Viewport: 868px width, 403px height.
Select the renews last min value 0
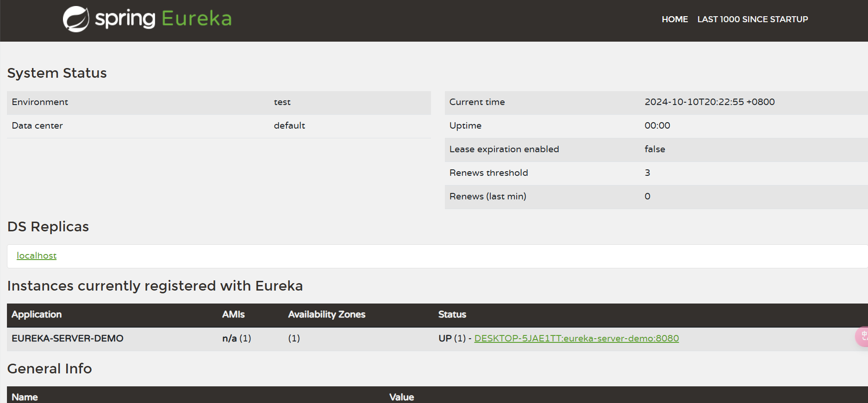click(x=647, y=197)
